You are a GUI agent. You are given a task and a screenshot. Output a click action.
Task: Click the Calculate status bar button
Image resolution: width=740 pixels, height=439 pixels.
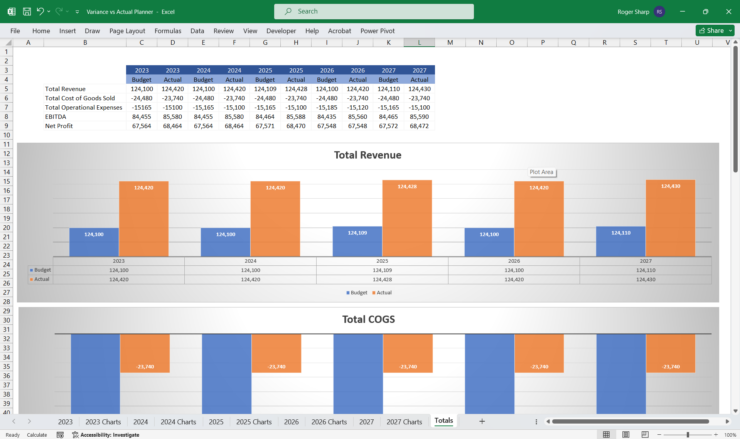(x=37, y=435)
